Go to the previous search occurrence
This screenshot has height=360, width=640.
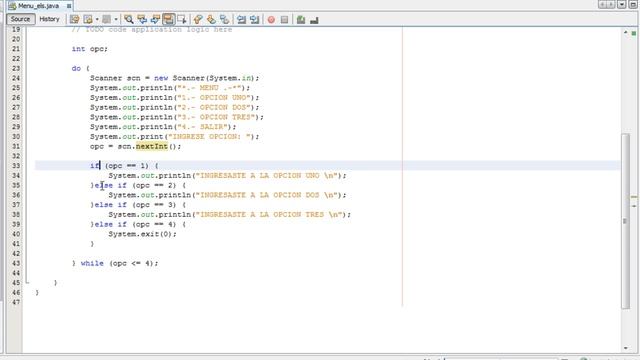tap(142, 19)
